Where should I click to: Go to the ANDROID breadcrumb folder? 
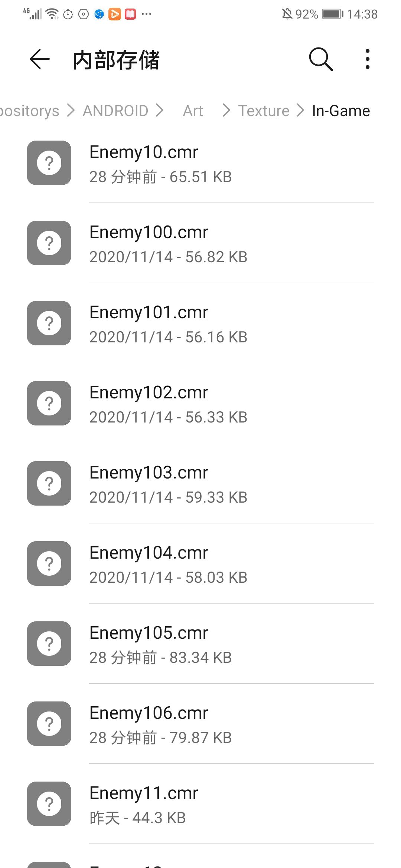point(115,111)
